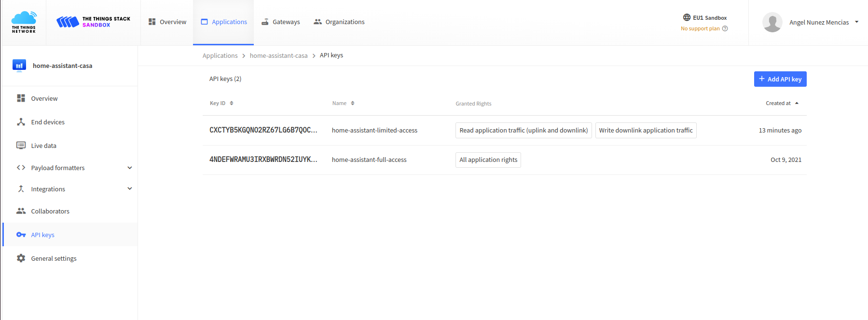This screenshot has height=320, width=868.
Task: Open the home-assistant-limited-access key row
Action: tap(374, 130)
